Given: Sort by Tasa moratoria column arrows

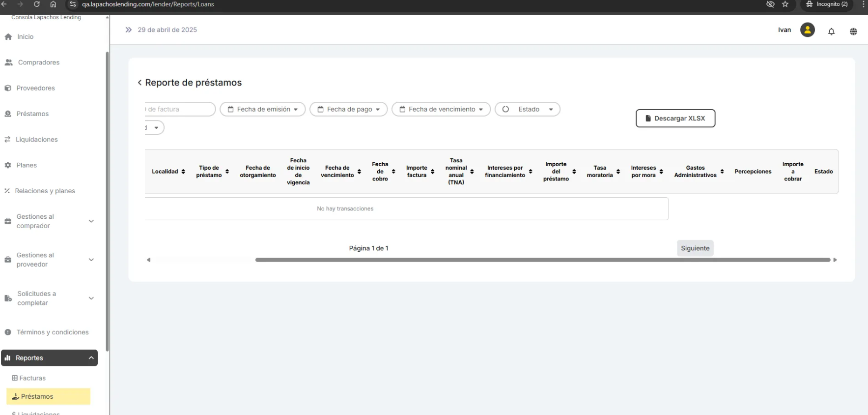Looking at the screenshot, I should [618, 172].
